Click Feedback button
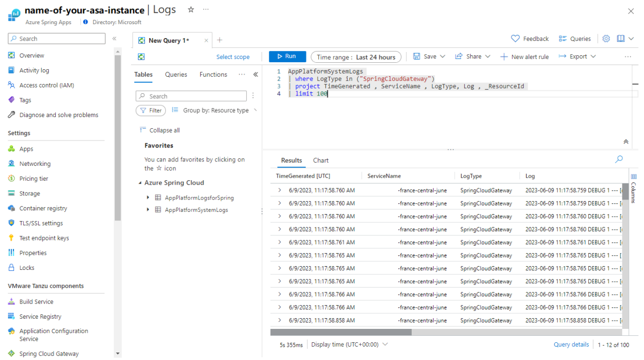 point(530,39)
